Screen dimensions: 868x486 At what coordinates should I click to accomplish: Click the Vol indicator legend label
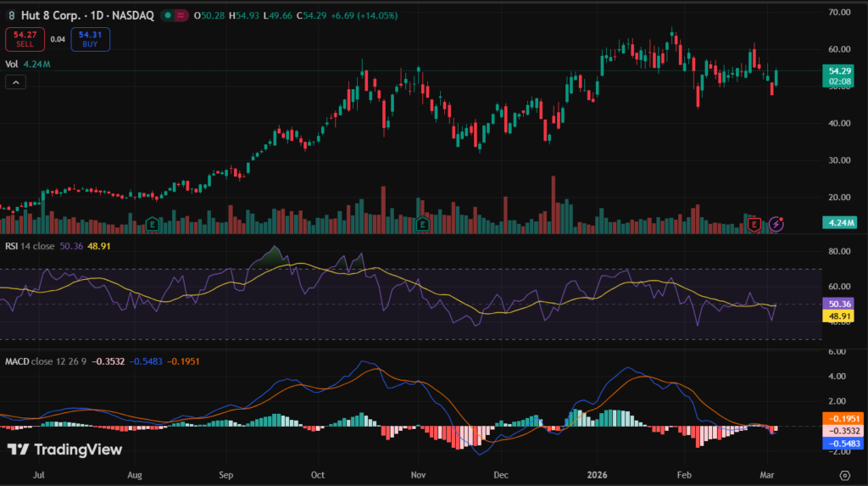pyautogui.click(x=12, y=64)
